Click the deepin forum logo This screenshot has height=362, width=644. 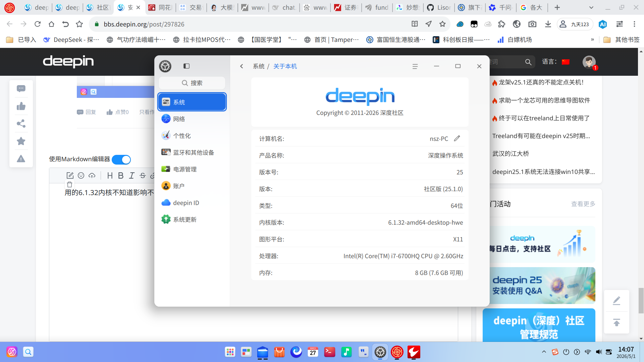tap(68, 61)
